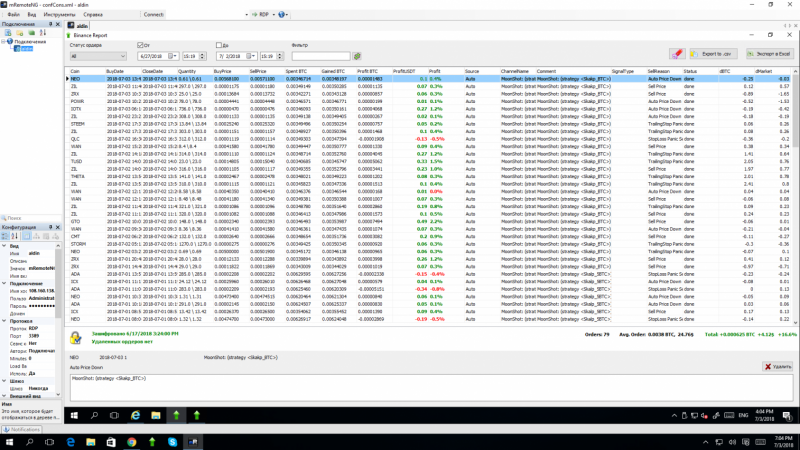Open remote File Explorer in RDP taskbar
The width and height of the screenshot is (800, 450).
tap(156, 415)
